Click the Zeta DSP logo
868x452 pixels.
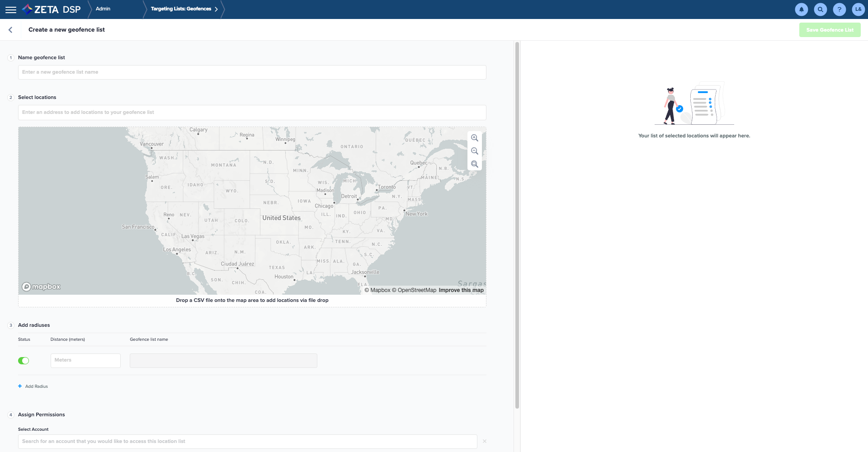(52, 9)
